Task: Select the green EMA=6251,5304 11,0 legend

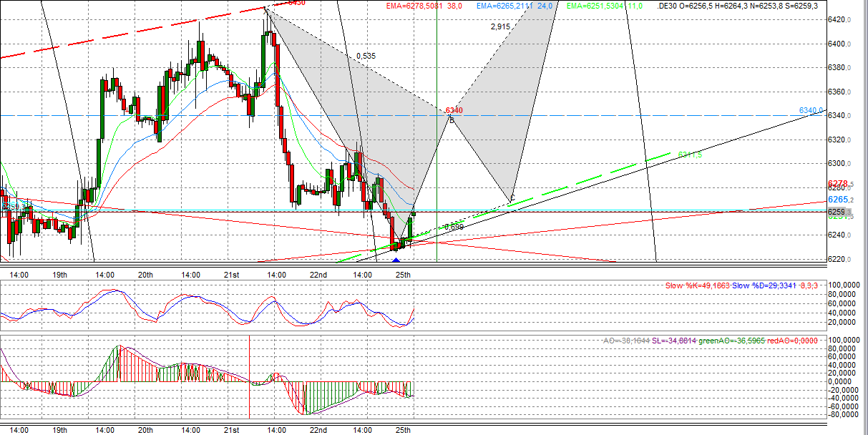Action: [x=605, y=6]
